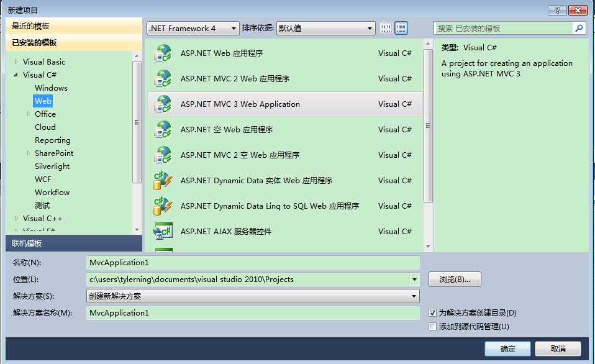Click the Dynamic Data 实体 Web template icon

(163, 180)
